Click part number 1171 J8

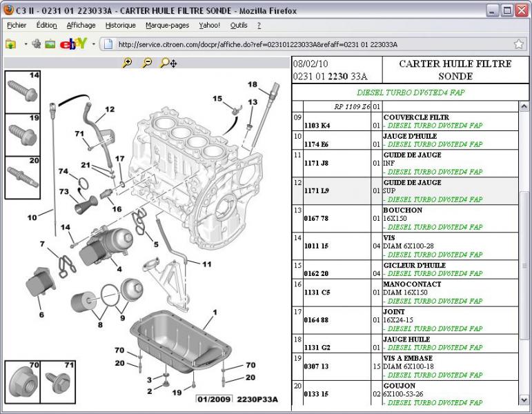coord(316,164)
